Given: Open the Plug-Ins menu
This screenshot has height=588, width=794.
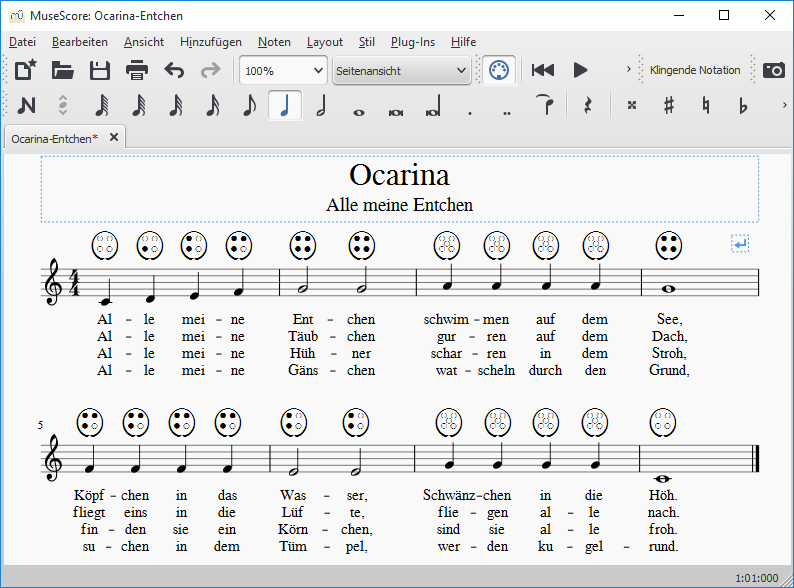Looking at the screenshot, I should pos(413,42).
